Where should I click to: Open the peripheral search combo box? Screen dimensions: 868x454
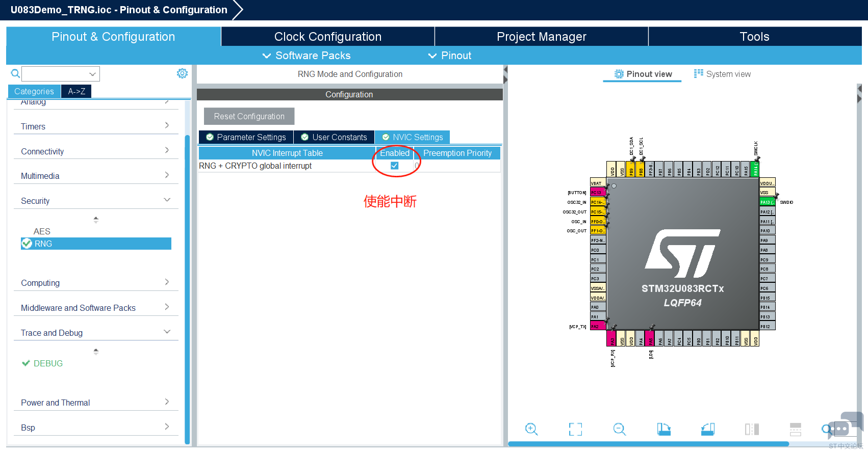[61, 74]
